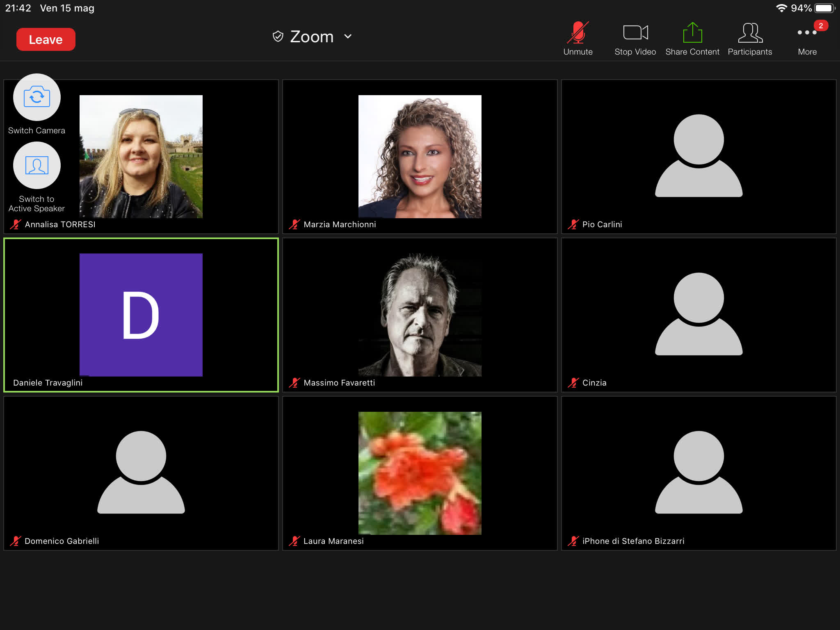Tap the muted mic icon beside Annalisa TORRESI

coord(15,224)
